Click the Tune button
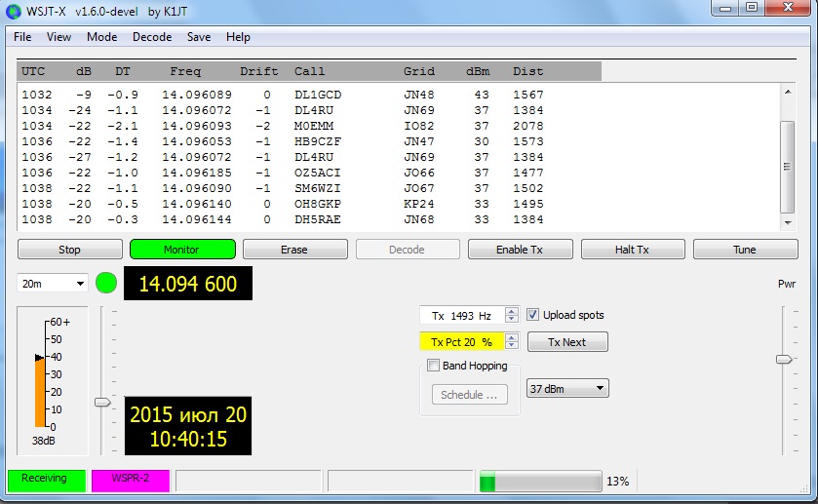Screen dimensions: 818x504 744,250
